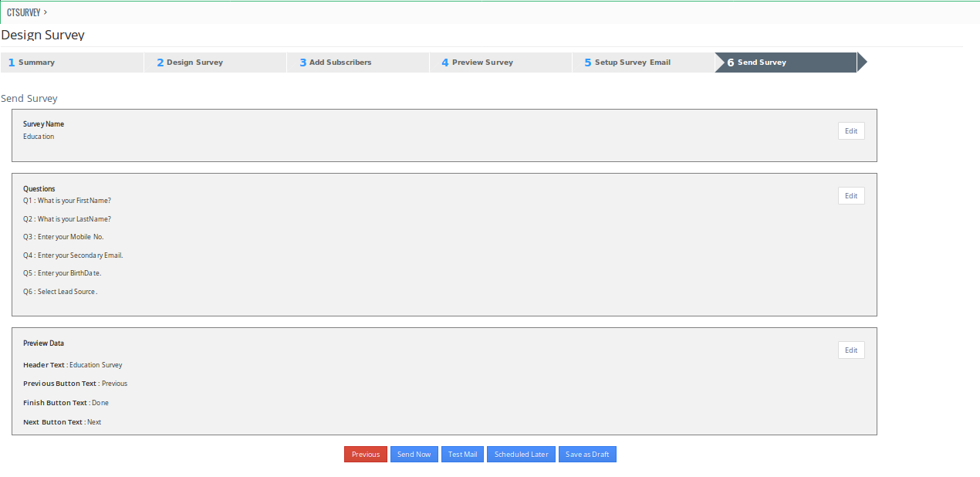Click the 'Send Survey' section heading

pos(29,99)
